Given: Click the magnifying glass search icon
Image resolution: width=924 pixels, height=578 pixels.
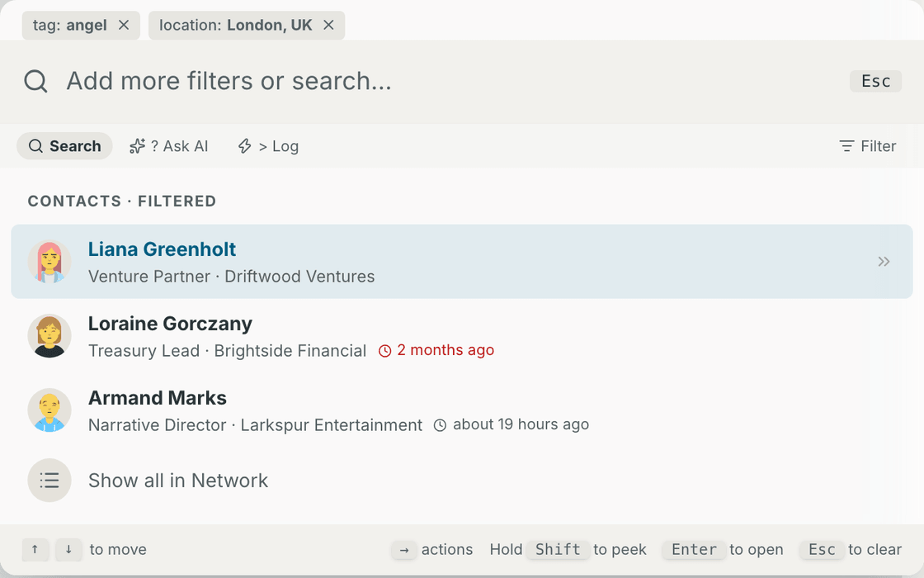Looking at the screenshot, I should click(36, 82).
